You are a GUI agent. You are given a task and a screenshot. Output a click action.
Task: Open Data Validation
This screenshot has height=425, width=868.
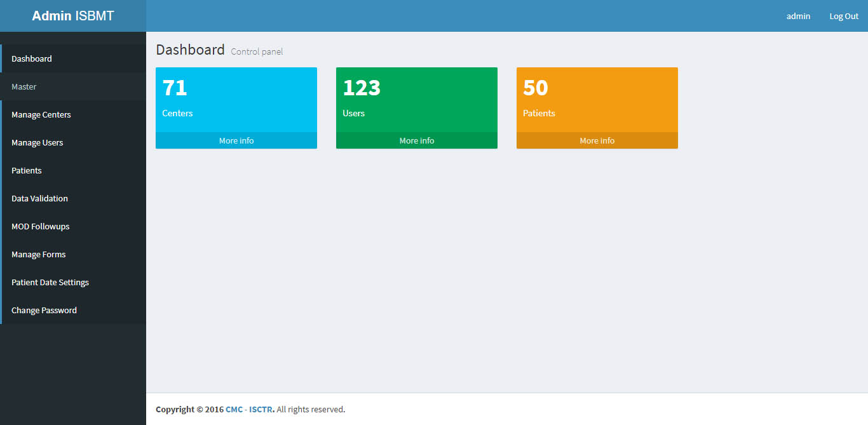tap(73, 198)
